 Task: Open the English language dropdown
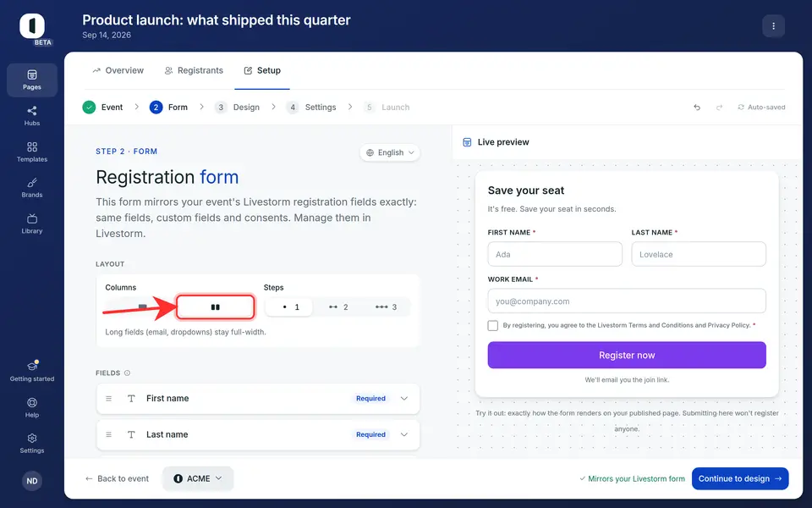coord(390,152)
